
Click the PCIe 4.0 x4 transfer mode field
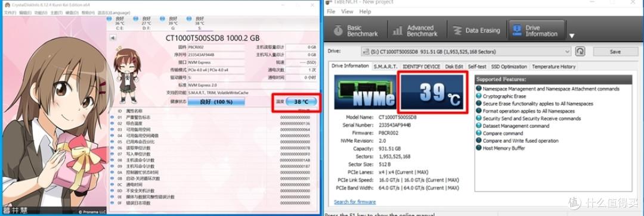coord(216,70)
